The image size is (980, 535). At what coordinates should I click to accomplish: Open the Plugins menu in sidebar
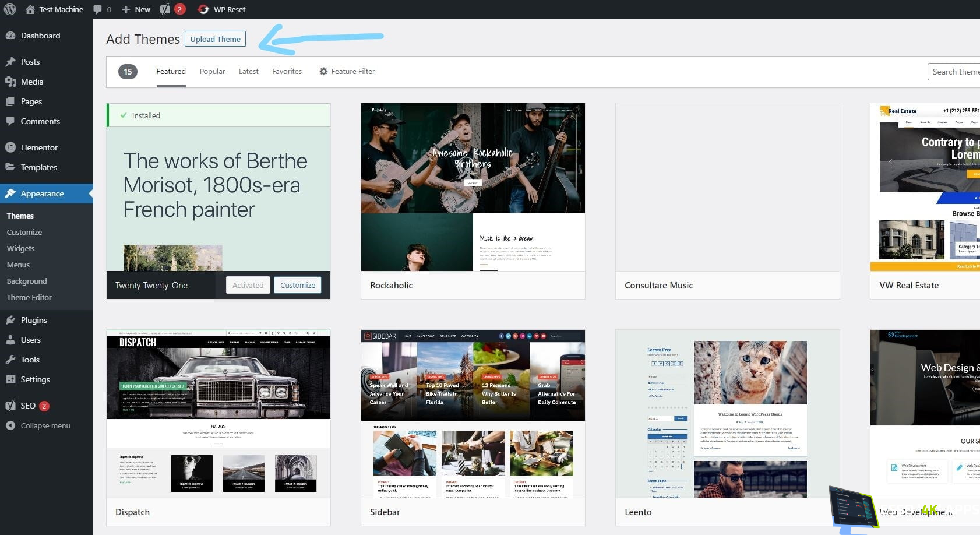pos(34,320)
